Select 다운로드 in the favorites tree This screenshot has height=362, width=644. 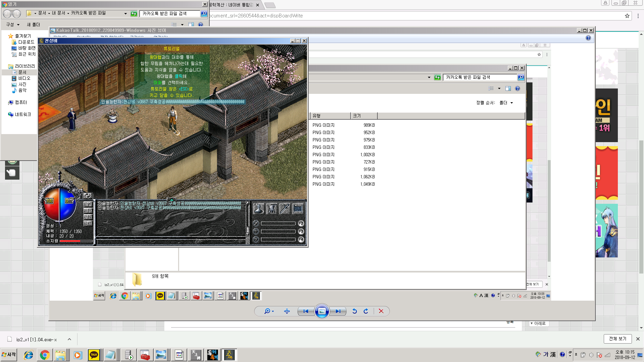coord(26,42)
